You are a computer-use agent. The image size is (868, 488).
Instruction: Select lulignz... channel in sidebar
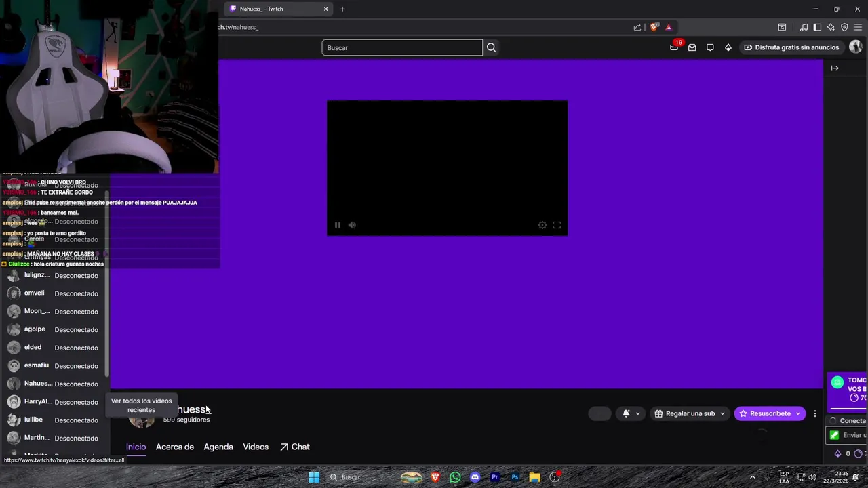[x=54, y=276]
